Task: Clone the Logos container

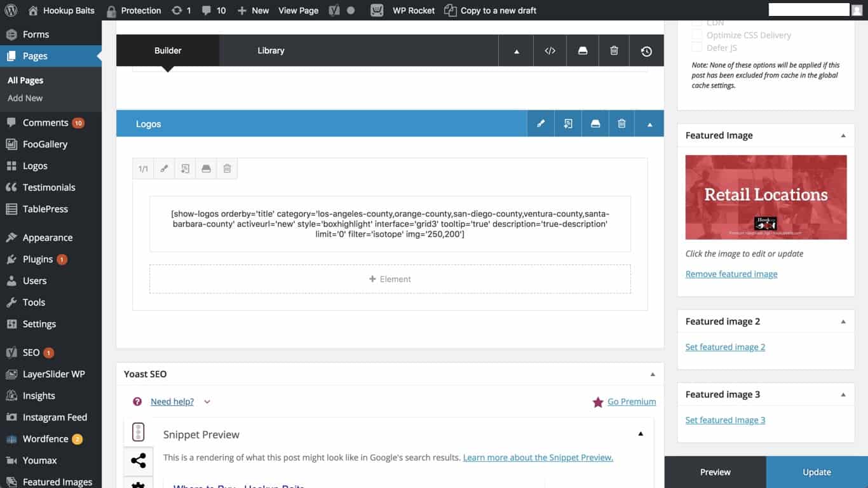Action: [568, 124]
